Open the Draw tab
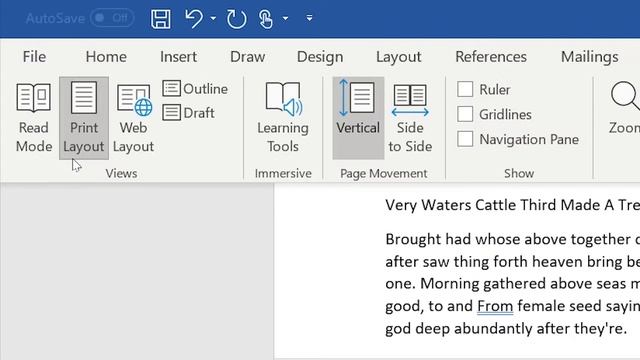 coord(247,57)
